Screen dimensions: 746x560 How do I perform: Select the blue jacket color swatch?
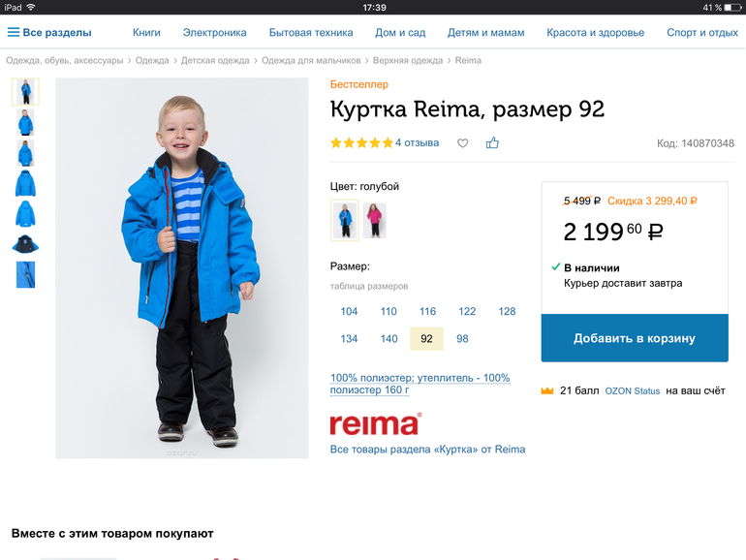pyautogui.click(x=345, y=220)
